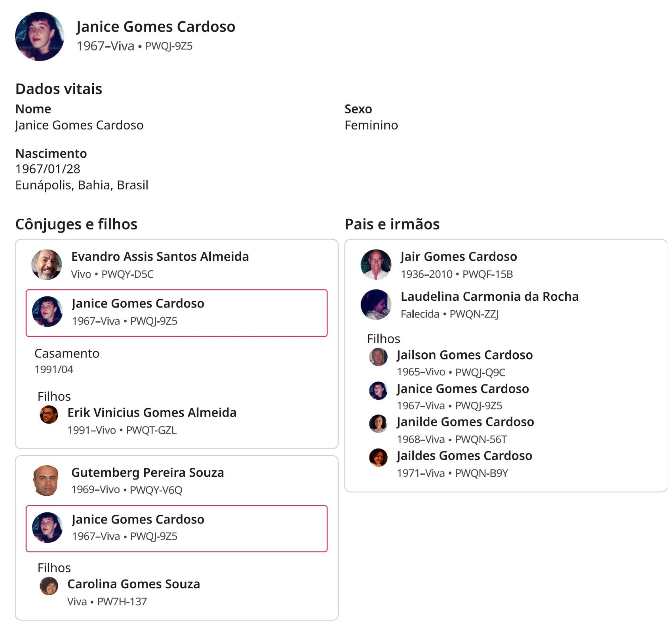Click Erik Vinicius Gomes Almeida's small avatar
The image size is (672, 634).
point(49,414)
